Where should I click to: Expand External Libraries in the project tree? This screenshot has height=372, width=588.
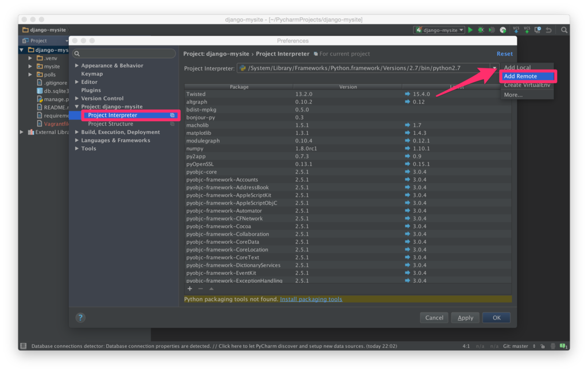[x=21, y=132]
